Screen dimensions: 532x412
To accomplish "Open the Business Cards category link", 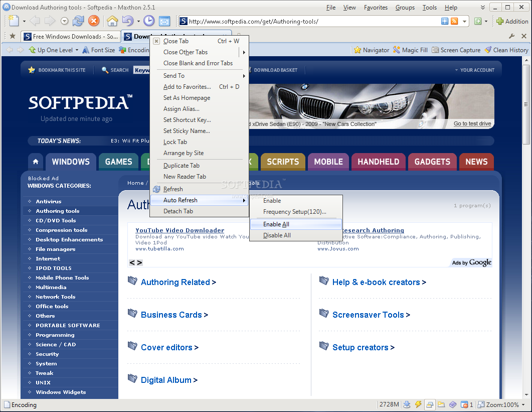I will click(x=174, y=315).
